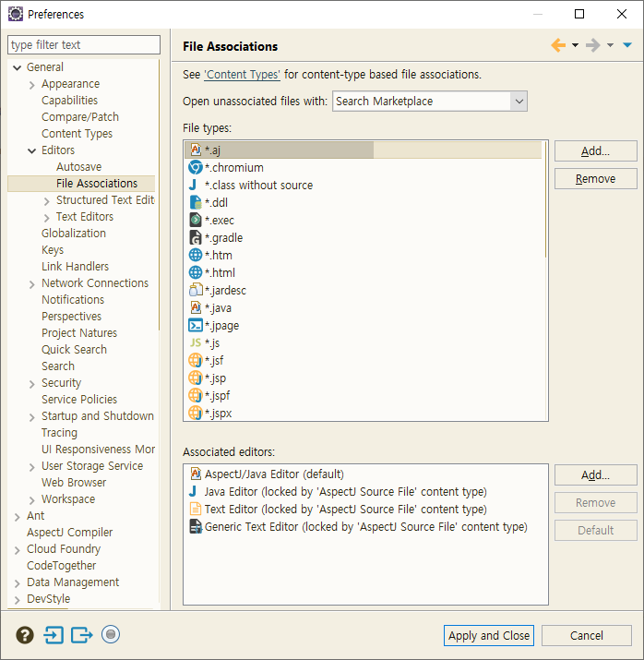Select the *.htm globe icon
Viewport: 644px width, 660px height.
click(x=196, y=255)
